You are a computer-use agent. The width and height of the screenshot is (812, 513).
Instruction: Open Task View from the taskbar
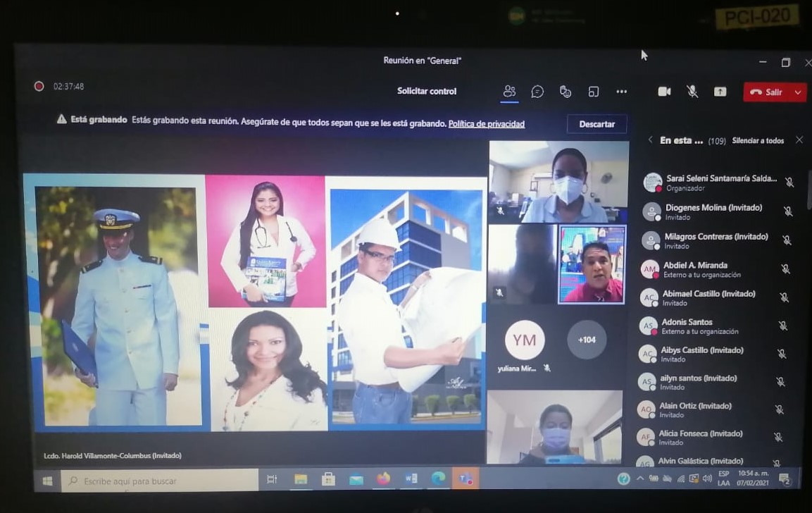[272, 479]
